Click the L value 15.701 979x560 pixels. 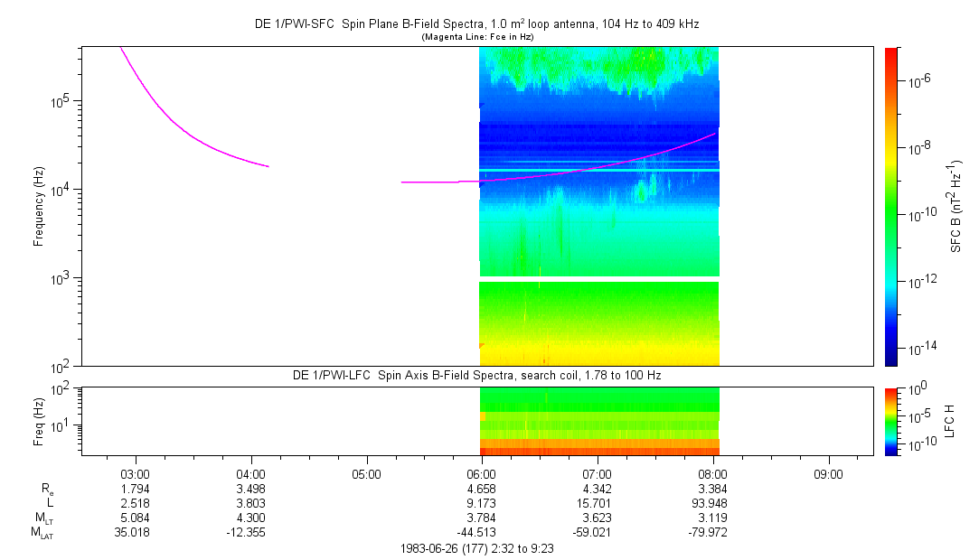[595, 503]
